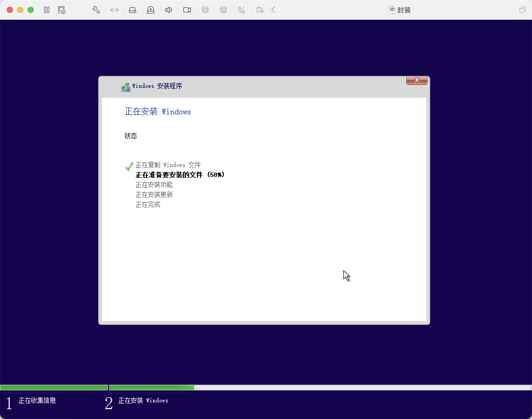Viewport: 532px width, 419px height.
Task: Click the CD/DVD drive icon
Action: [151, 10]
